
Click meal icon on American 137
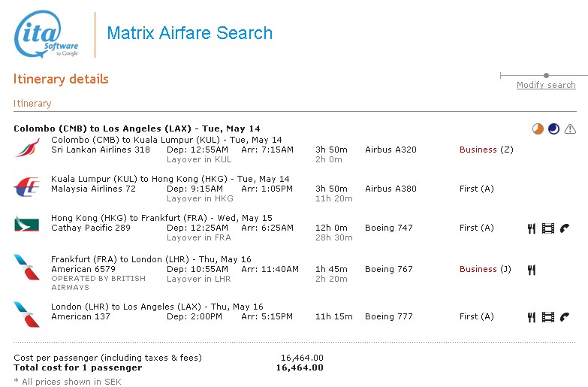click(531, 317)
